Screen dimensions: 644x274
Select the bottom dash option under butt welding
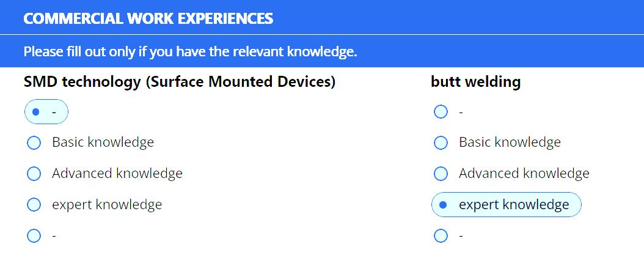[441, 235]
